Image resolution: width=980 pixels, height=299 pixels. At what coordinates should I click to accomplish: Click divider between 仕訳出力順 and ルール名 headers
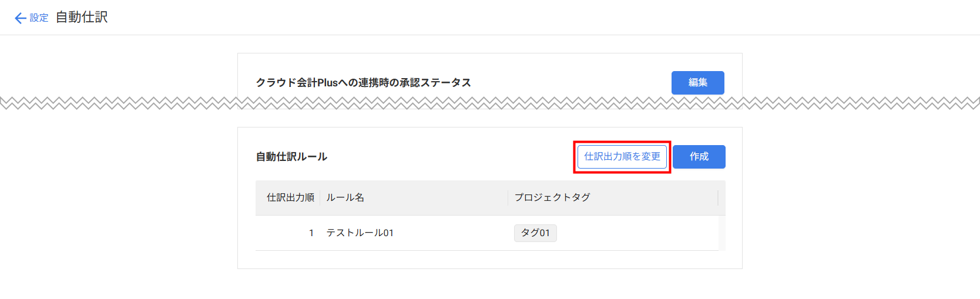(320, 198)
